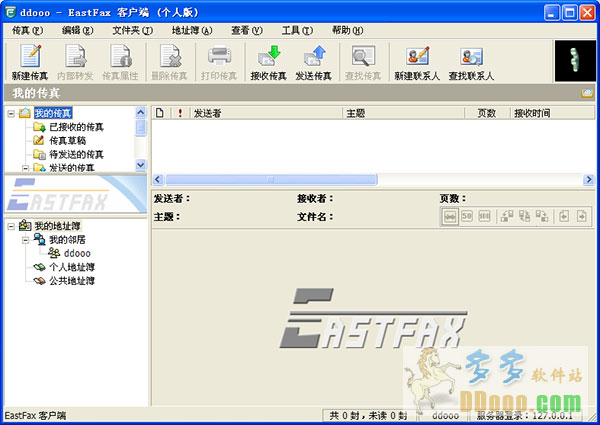Click the flip page icon in preview toolbar
Viewport: 600px width, 425px height.
click(524, 216)
